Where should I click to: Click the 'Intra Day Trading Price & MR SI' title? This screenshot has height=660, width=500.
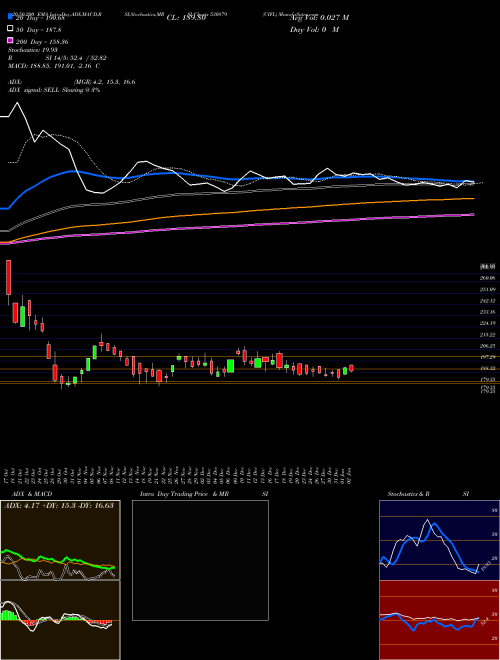tap(204, 494)
